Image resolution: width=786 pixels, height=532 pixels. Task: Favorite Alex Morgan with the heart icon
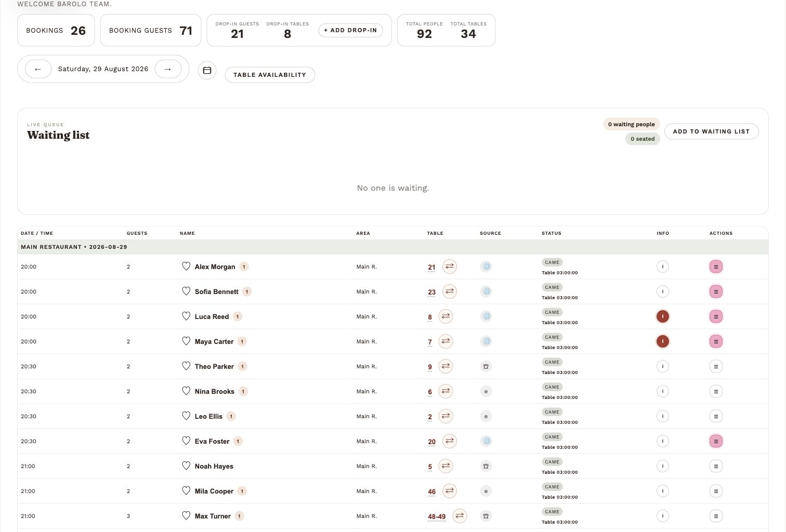(186, 266)
